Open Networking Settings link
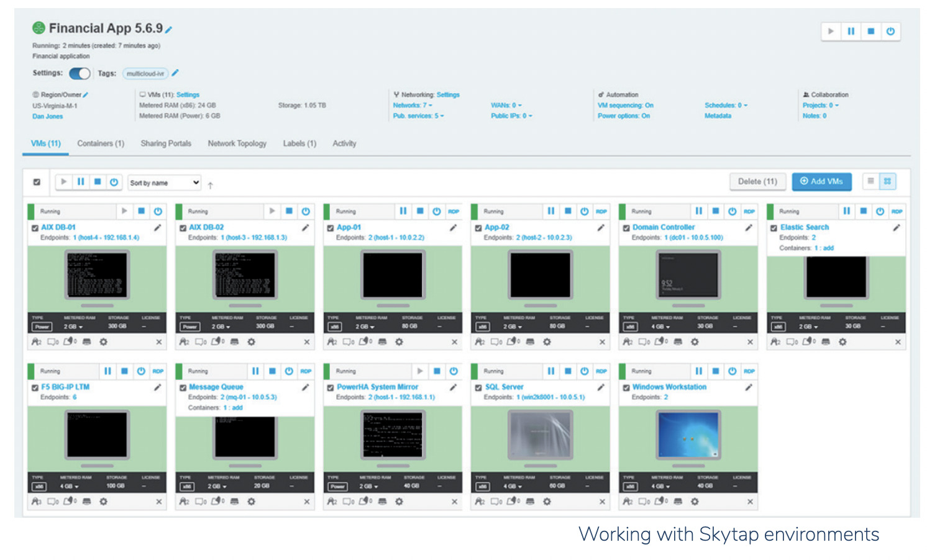The width and height of the screenshot is (927, 560). (x=448, y=95)
